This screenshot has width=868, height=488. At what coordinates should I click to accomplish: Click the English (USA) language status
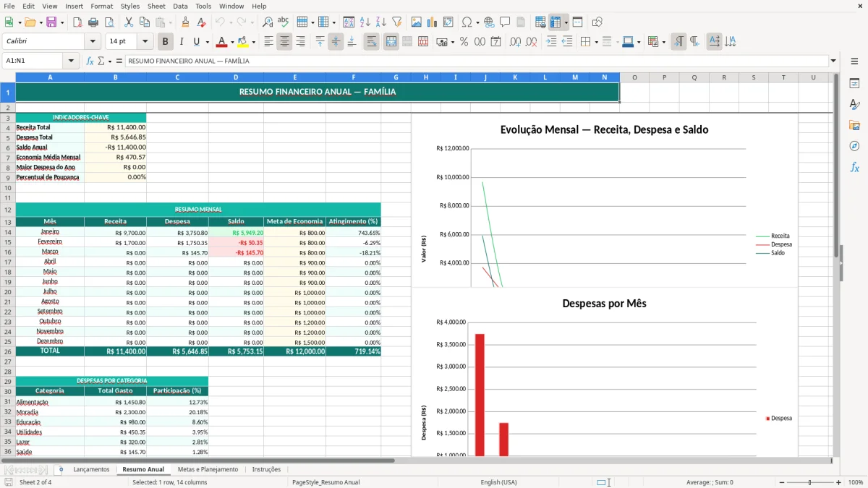pyautogui.click(x=498, y=482)
